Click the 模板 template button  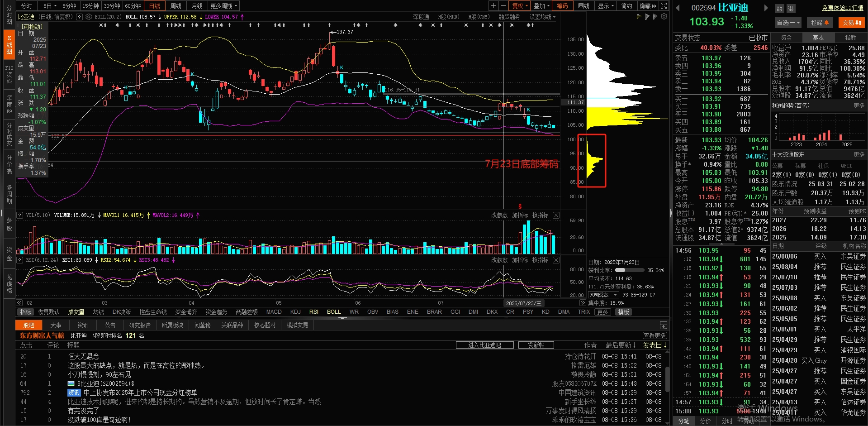pyautogui.click(x=623, y=312)
